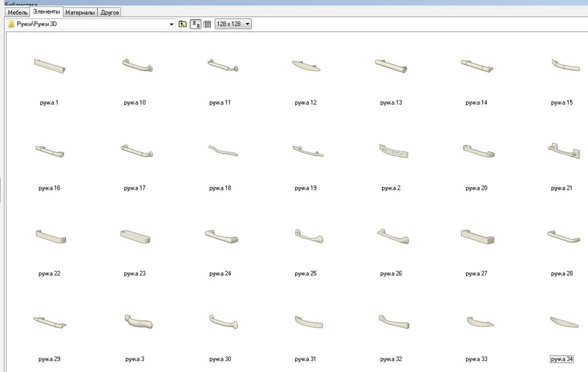Click the 'ручка 2' caption text
This screenshot has height=372, width=588.
click(391, 188)
